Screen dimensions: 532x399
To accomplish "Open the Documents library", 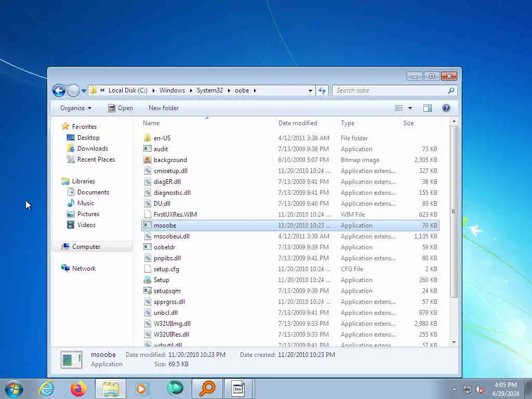I will point(93,192).
